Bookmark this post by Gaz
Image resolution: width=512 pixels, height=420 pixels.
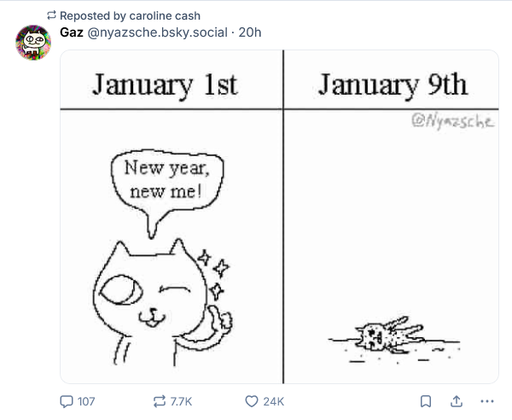[427, 400]
